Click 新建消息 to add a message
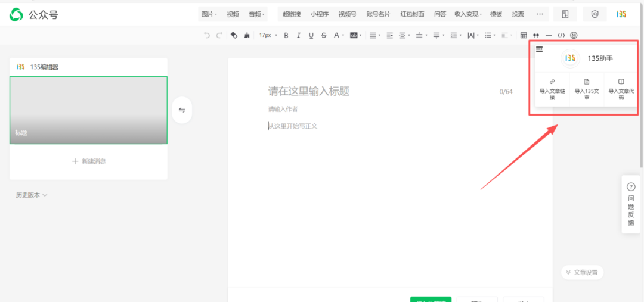The image size is (644, 302). pyautogui.click(x=89, y=161)
